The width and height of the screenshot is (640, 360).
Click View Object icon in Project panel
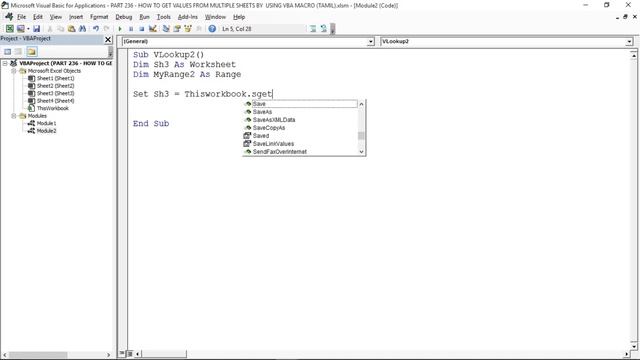pyautogui.click(x=18, y=51)
